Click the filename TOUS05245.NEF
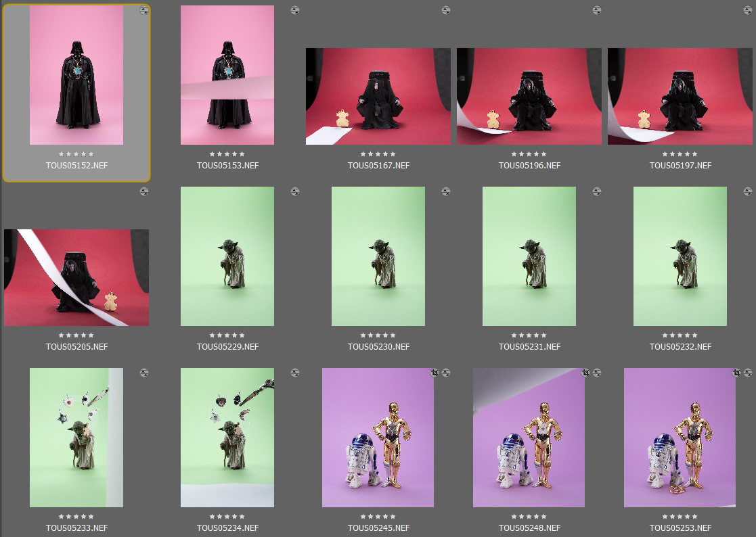The height and width of the screenshot is (537, 756). point(378,528)
